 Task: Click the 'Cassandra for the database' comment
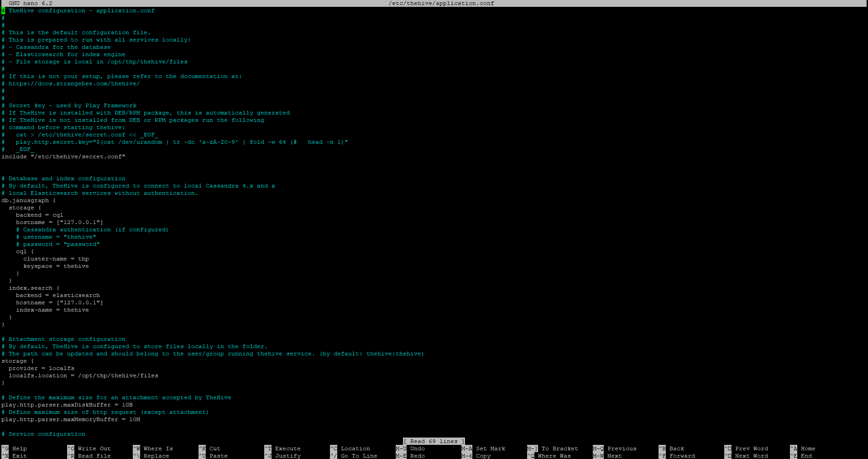pos(56,47)
